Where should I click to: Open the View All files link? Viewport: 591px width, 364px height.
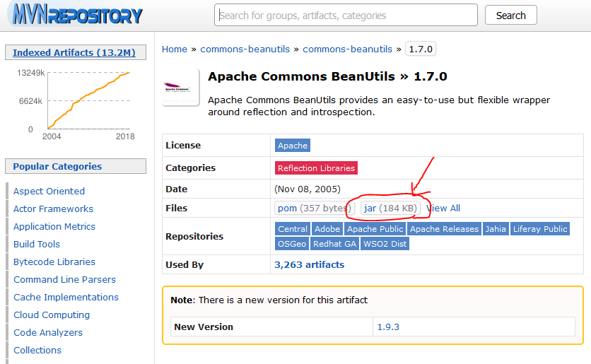pos(443,208)
